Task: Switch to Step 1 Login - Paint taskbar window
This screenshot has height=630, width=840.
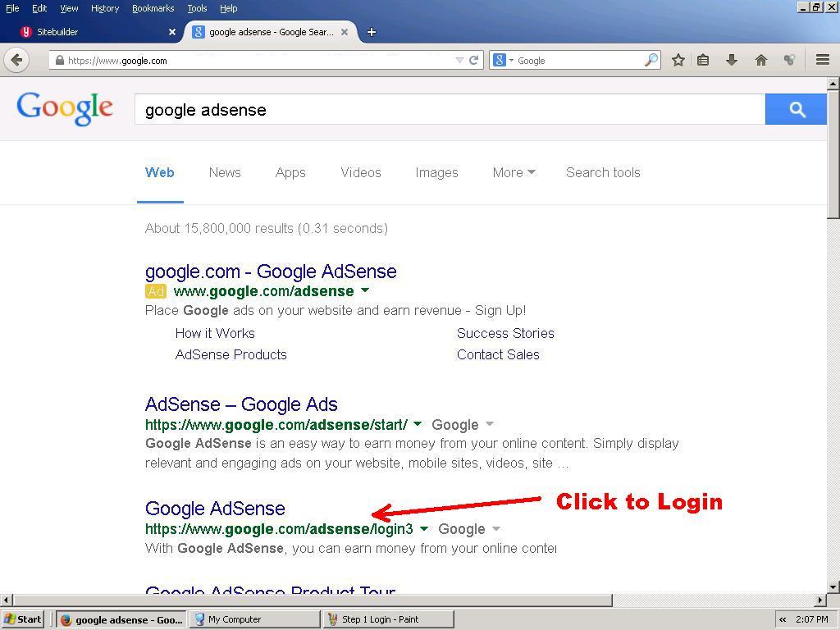Action: pos(388,619)
